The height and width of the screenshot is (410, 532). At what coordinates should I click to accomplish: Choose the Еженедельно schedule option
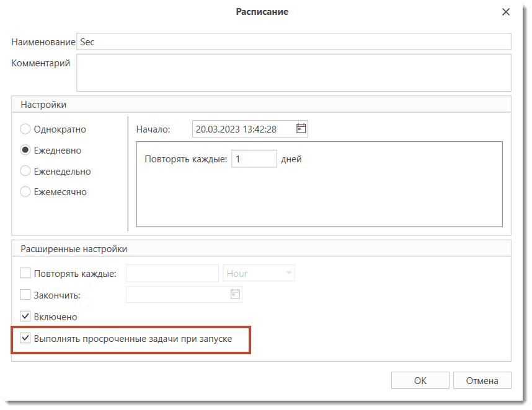coord(25,171)
